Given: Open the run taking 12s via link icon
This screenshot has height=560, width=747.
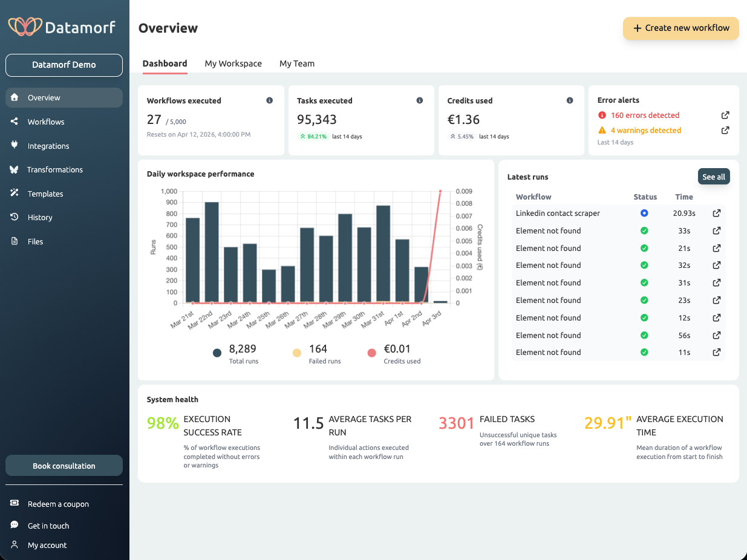Looking at the screenshot, I should (x=717, y=317).
